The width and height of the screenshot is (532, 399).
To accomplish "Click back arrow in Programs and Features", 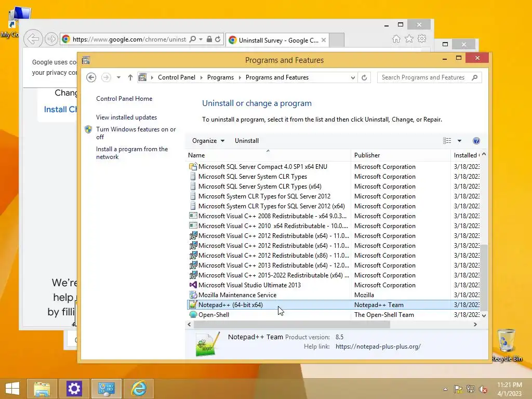I will (x=91, y=78).
